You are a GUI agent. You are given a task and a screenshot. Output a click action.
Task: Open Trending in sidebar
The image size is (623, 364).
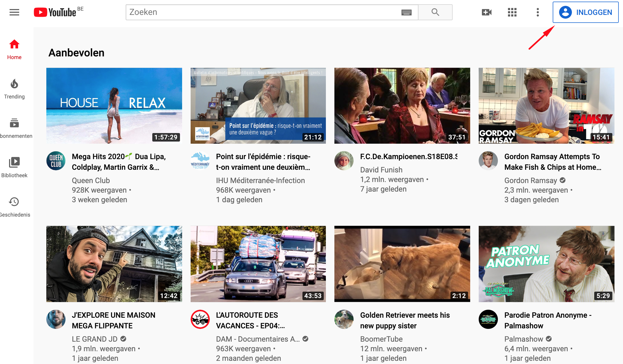14,89
